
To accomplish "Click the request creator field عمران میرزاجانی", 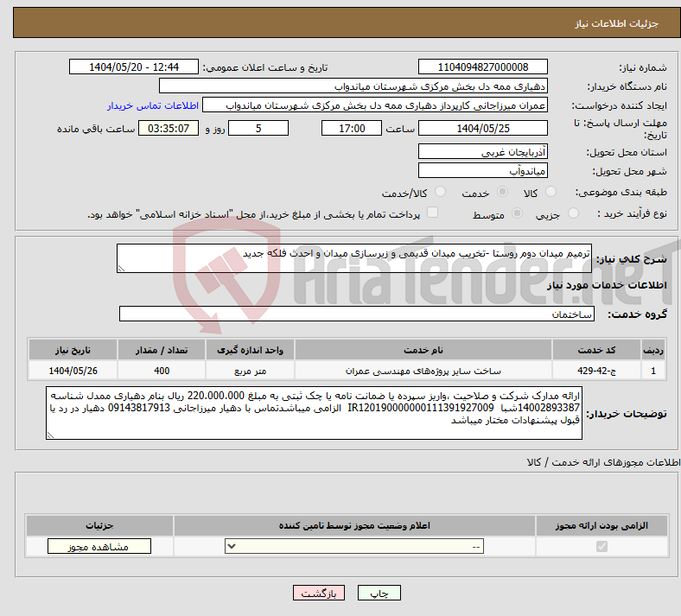I will pyautogui.click(x=375, y=105).
